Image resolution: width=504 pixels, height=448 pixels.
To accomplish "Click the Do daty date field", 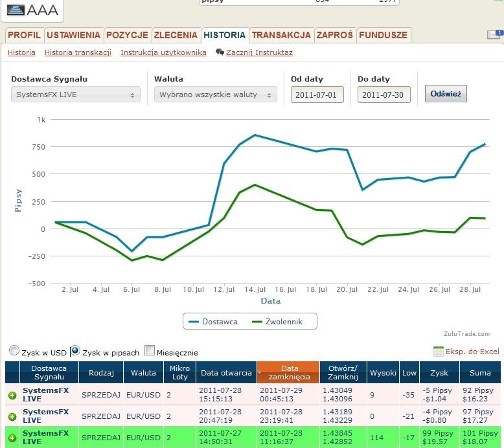I will pos(384,95).
